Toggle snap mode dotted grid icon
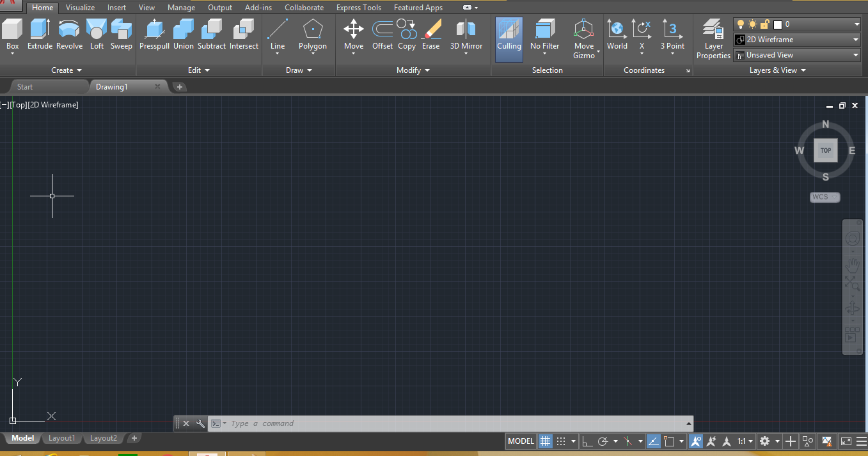868x456 pixels. coord(561,441)
